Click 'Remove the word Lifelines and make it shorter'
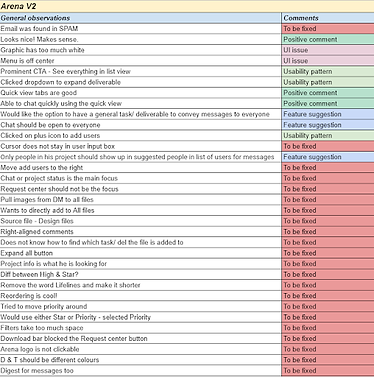This screenshot has height=377, width=374. point(140,285)
